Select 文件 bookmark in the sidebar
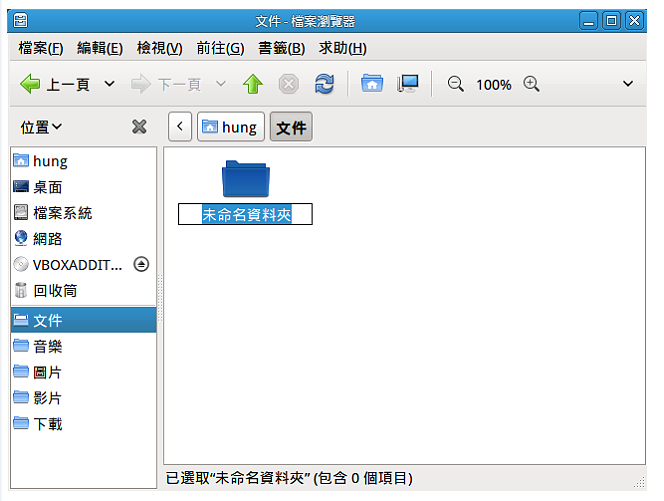Screen dimensions: 664x501 coord(83,320)
